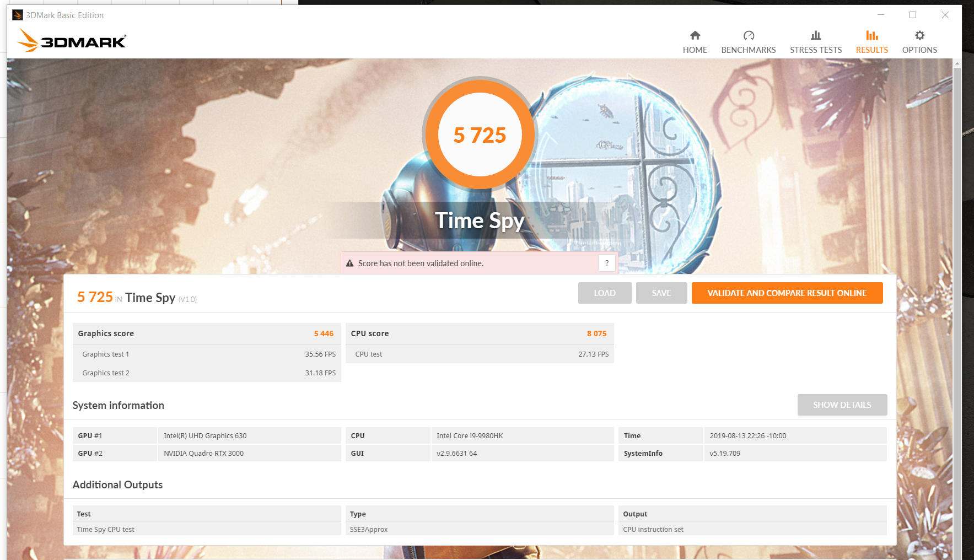This screenshot has height=560, width=974.
Task: Click the SAVE button
Action: [x=661, y=293]
